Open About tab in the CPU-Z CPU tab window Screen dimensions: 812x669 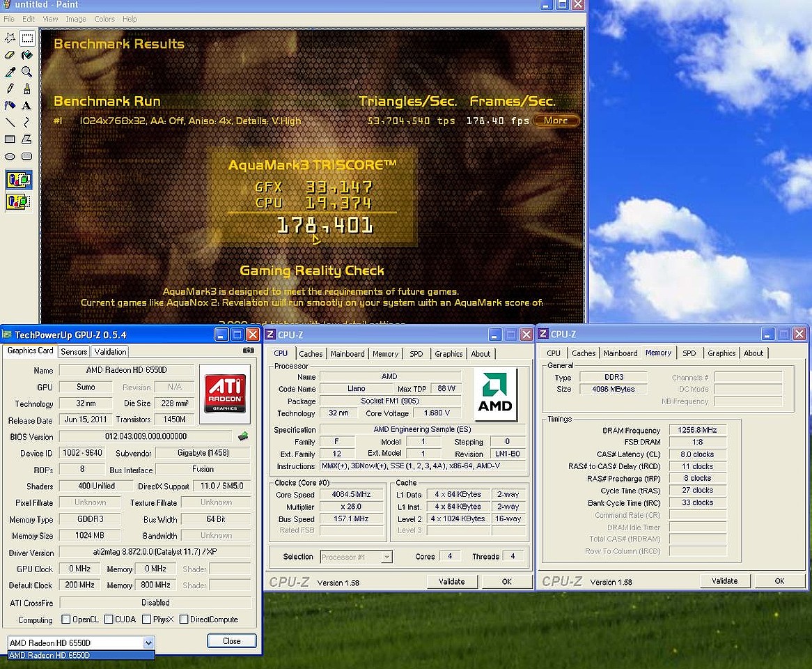point(481,353)
